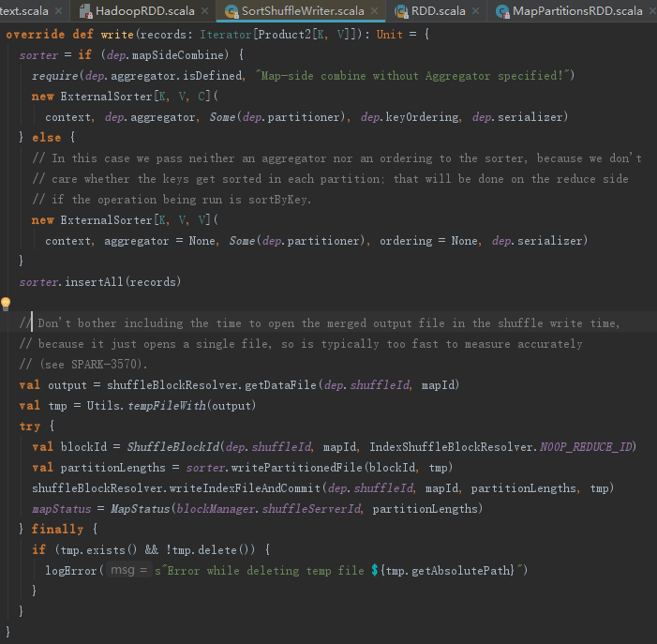Click 'ExternalSorter[K, V, V]' in else branch

click(135, 220)
